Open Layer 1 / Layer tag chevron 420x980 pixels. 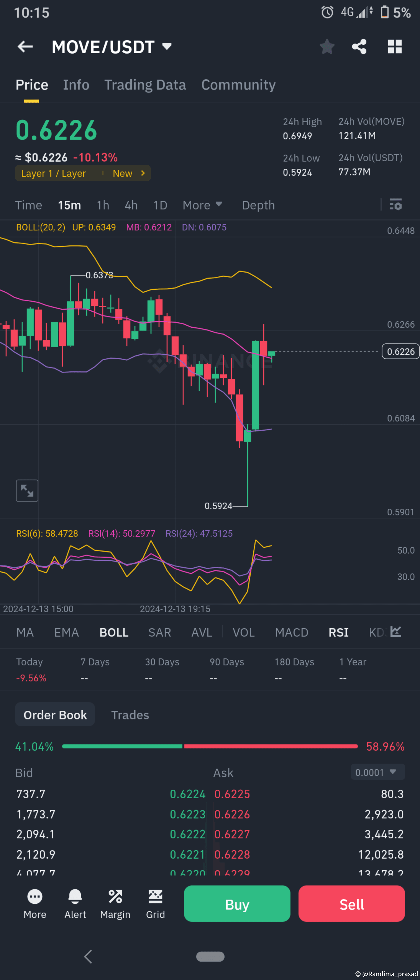[143, 173]
